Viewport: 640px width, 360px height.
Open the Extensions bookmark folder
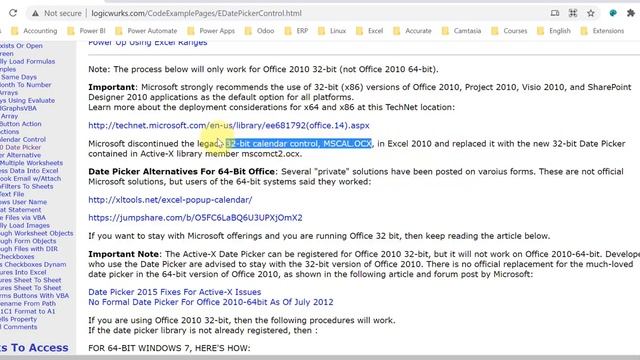coord(602,31)
